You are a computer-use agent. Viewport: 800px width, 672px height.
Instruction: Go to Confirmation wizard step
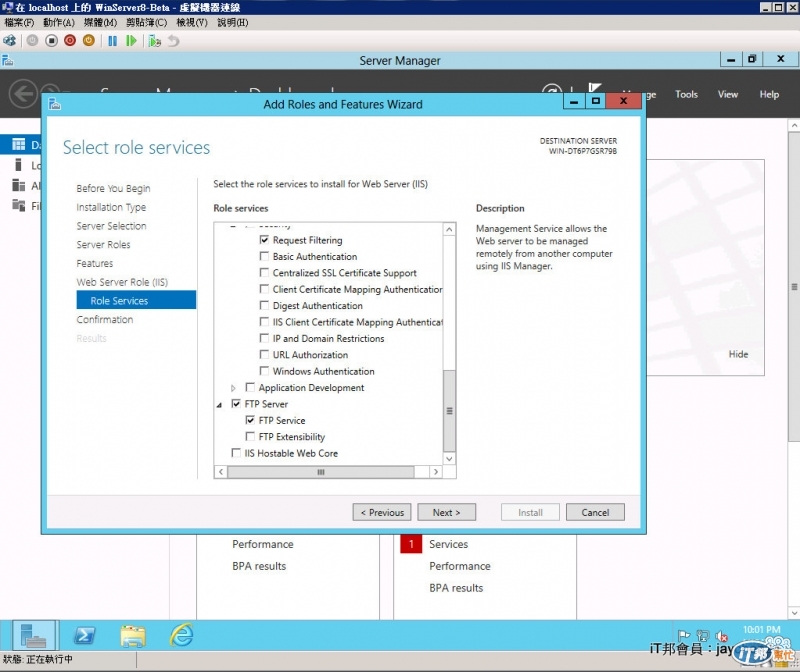pyautogui.click(x=105, y=319)
